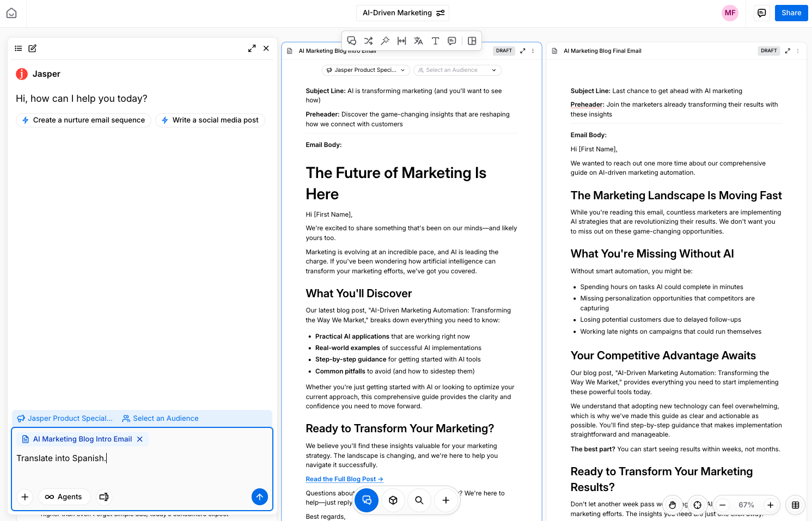Open the Read the Full Blog Post link
The image size is (812, 521).
[x=344, y=479]
